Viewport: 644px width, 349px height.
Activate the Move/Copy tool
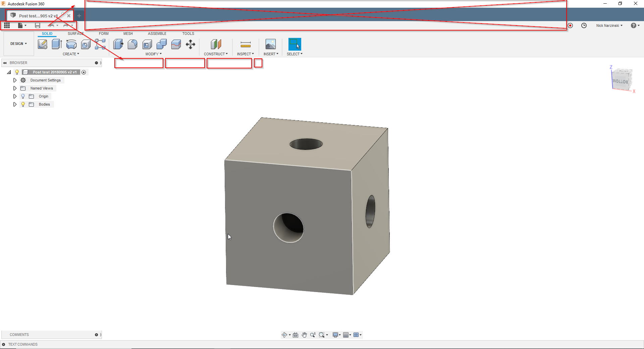(190, 44)
